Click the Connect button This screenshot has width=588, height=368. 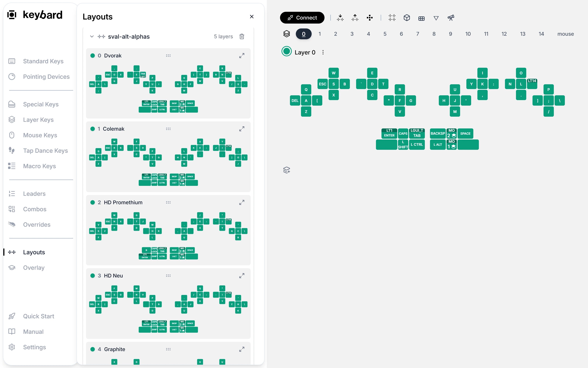302,18
